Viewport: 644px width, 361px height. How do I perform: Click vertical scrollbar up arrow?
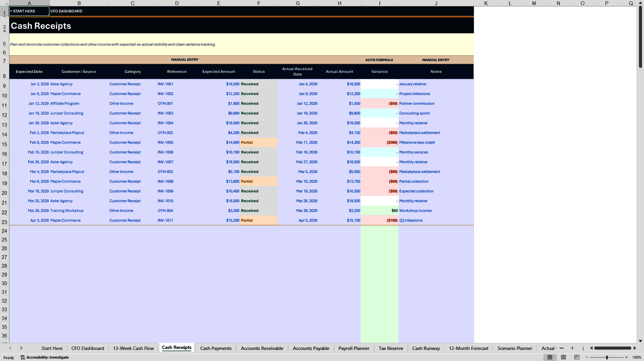(640, 3)
